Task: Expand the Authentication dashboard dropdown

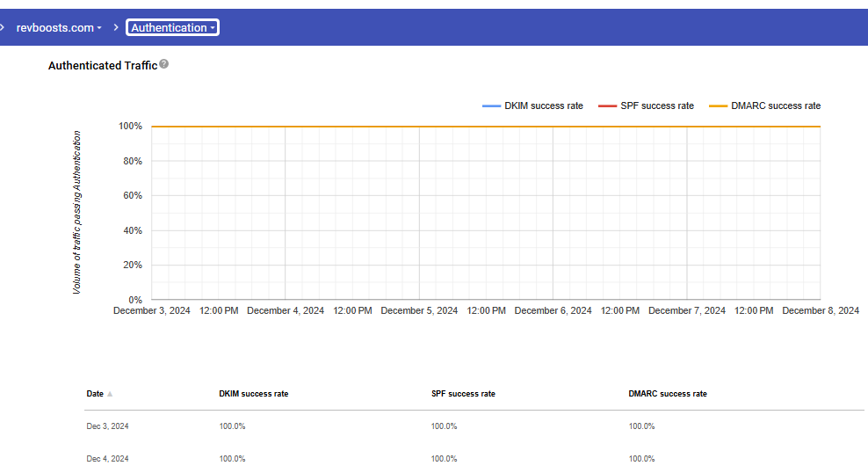Action: coord(173,27)
